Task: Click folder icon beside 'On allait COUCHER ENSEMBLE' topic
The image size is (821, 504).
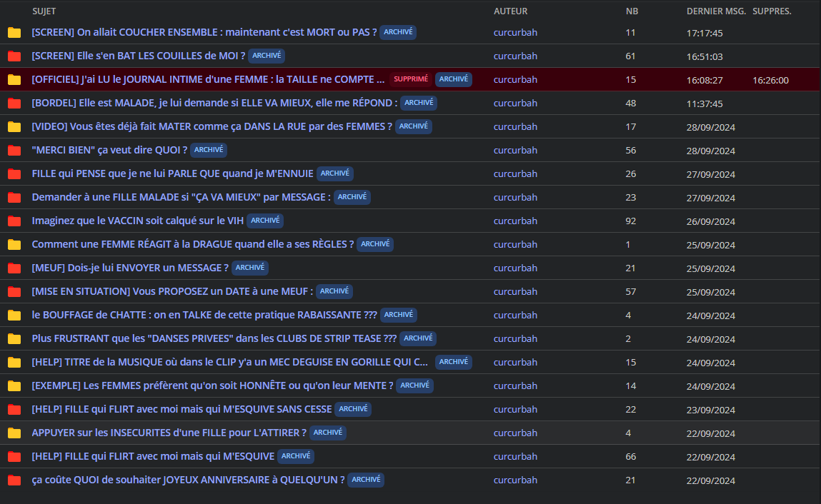Action: pos(14,32)
